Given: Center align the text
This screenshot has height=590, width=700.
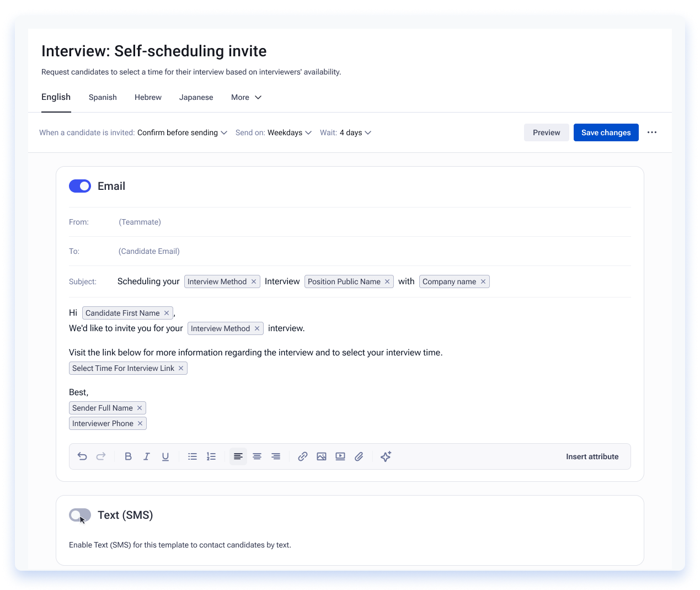Looking at the screenshot, I should tap(257, 456).
